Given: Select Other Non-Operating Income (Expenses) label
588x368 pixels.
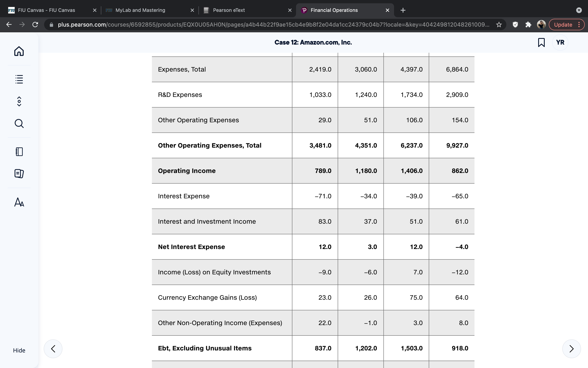Looking at the screenshot, I should tap(220, 323).
